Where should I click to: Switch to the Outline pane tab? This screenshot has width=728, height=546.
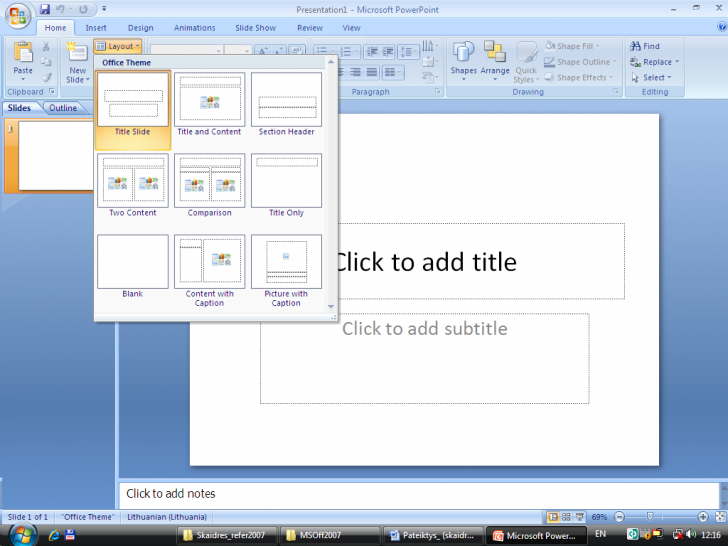[x=63, y=108]
